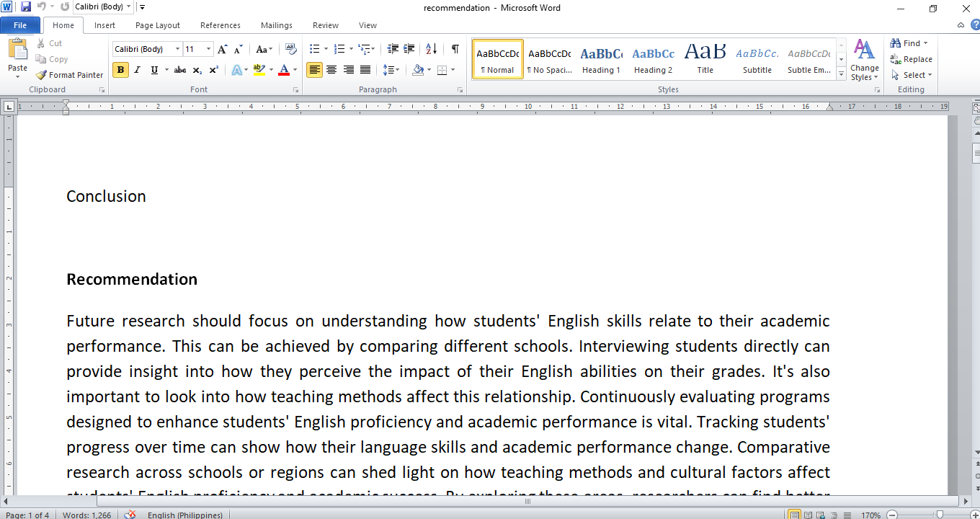Switch to Web Layout view

[820, 515]
